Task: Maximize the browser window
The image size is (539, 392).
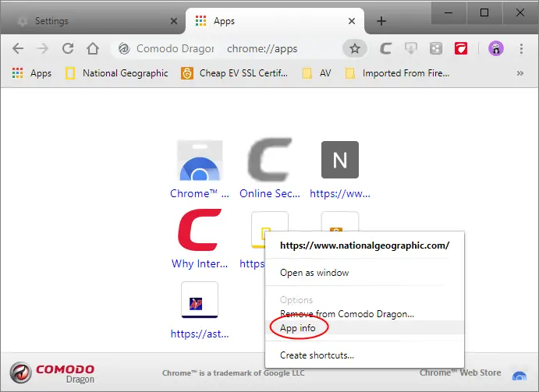Action: [x=484, y=13]
